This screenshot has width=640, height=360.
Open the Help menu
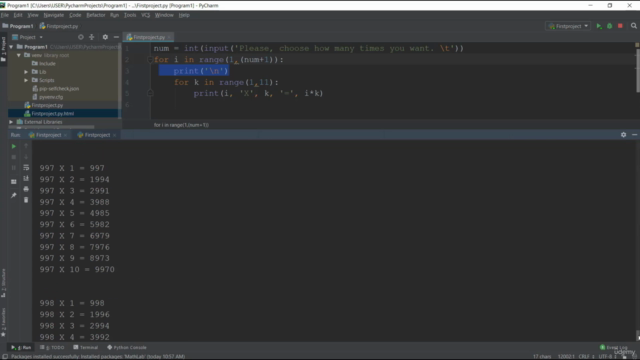point(184,15)
